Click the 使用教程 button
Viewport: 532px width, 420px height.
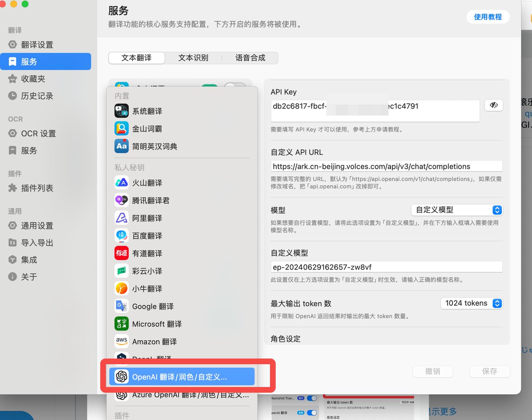[x=488, y=17]
